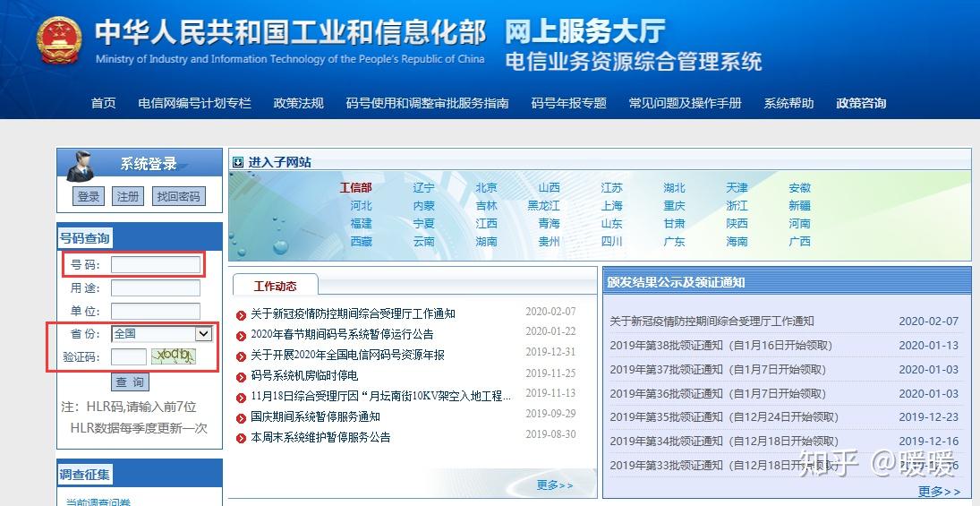Select the 码号年报专题 menu item
The image size is (980, 506).
tap(568, 103)
